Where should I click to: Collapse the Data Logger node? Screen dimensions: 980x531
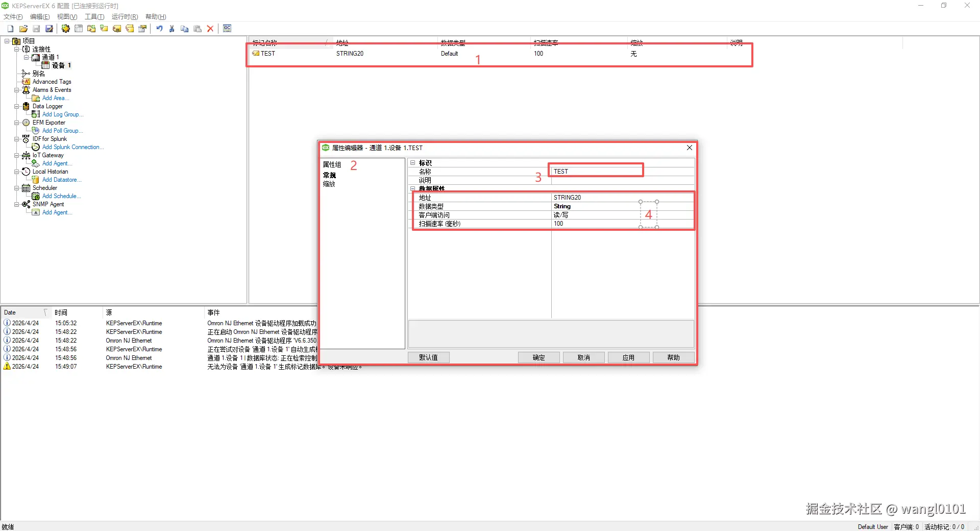16,106
